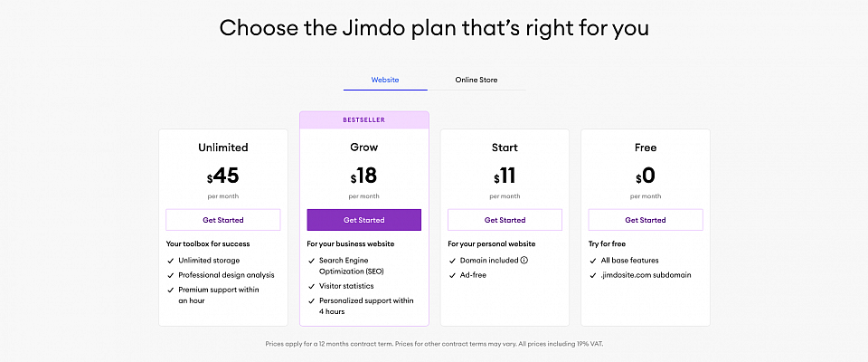
Task: Choose Get Started for Start plan
Action: pyautogui.click(x=505, y=220)
